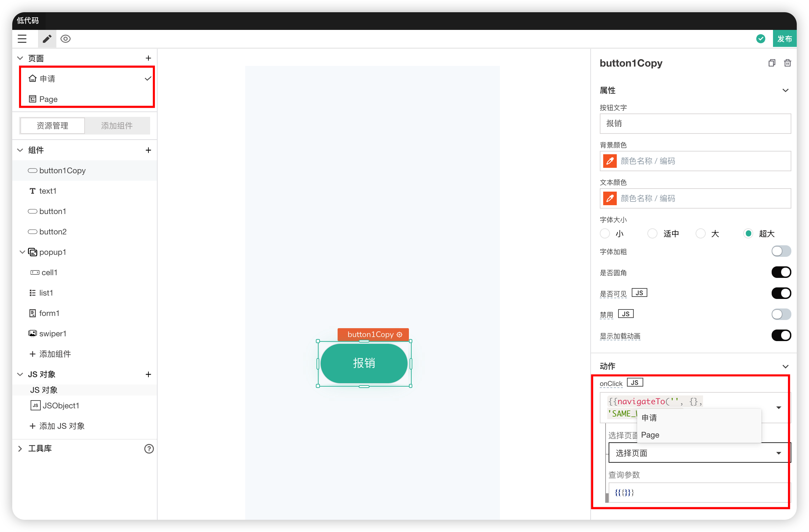Click the copy icon beside button1Copy title

coord(772,63)
